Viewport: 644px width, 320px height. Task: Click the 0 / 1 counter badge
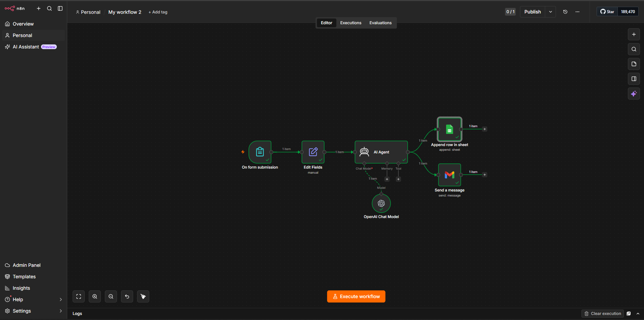[510, 12]
